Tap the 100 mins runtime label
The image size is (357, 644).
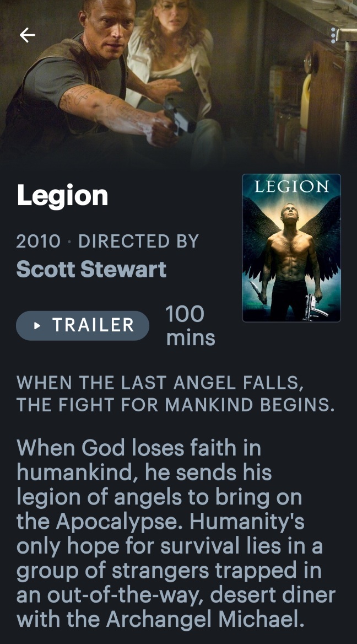pos(191,326)
